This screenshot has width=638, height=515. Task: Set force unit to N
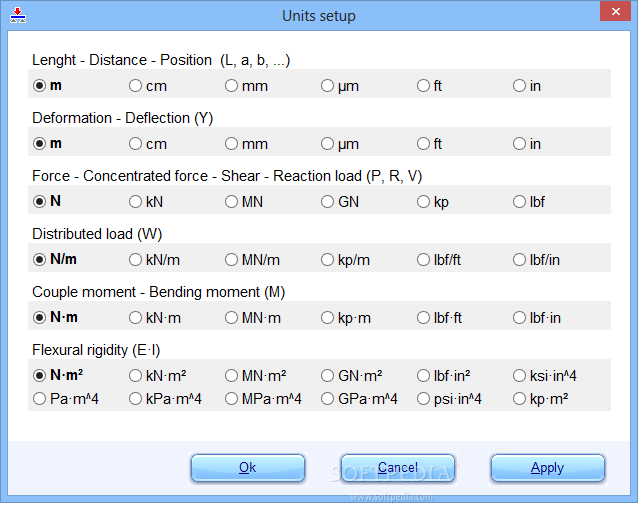tap(47, 201)
